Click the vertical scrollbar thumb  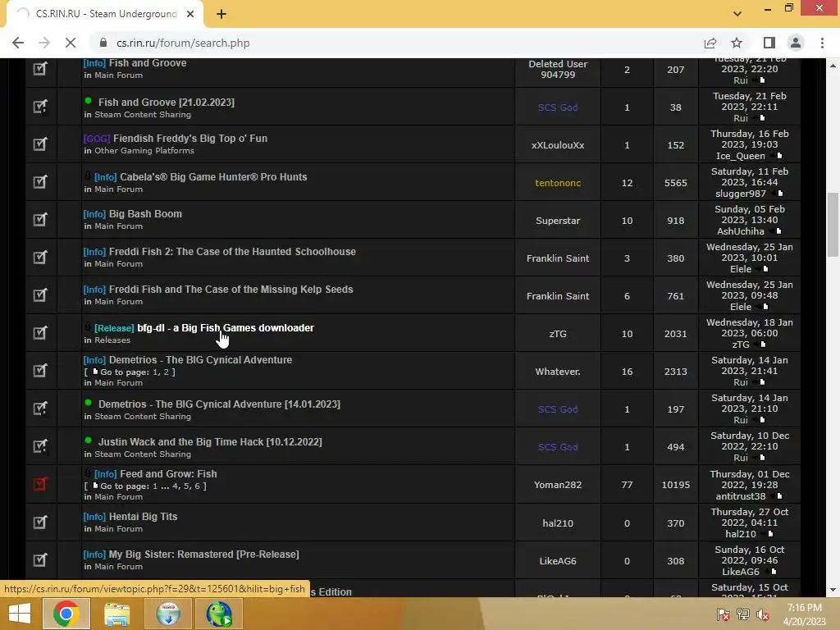pyautogui.click(x=833, y=225)
